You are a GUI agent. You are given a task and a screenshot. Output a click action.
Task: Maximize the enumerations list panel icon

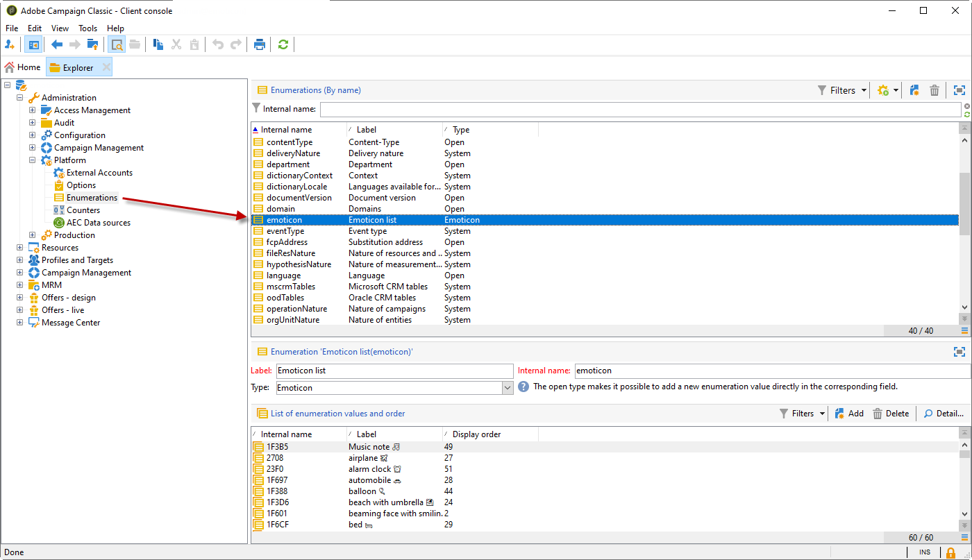click(x=960, y=90)
